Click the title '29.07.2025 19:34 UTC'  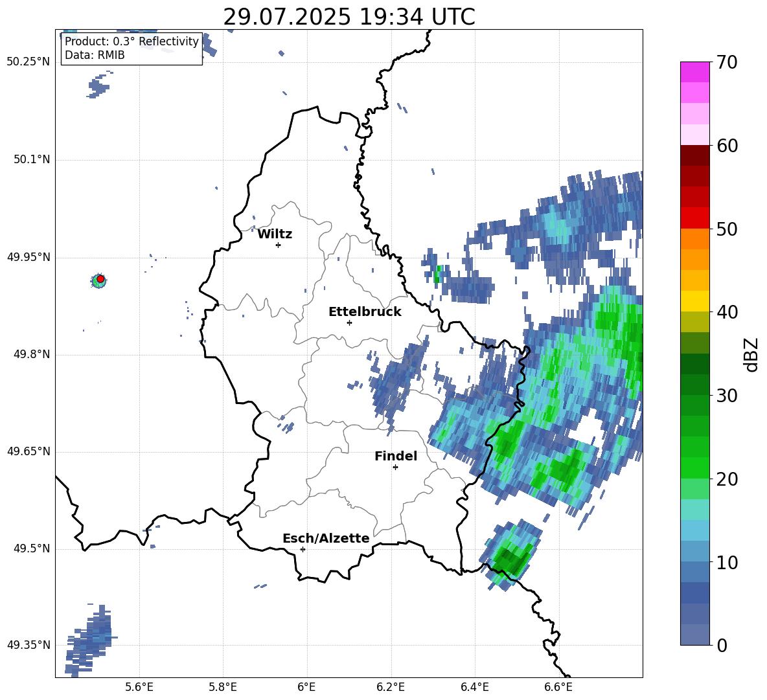click(x=349, y=17)
